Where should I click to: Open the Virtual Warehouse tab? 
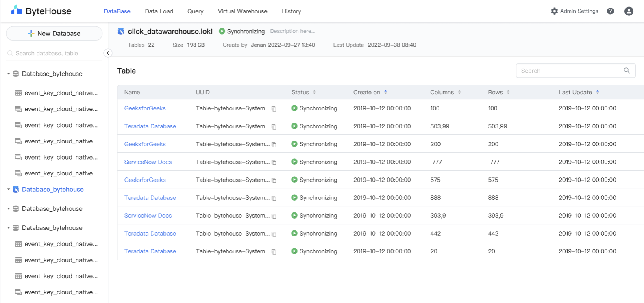242,11
